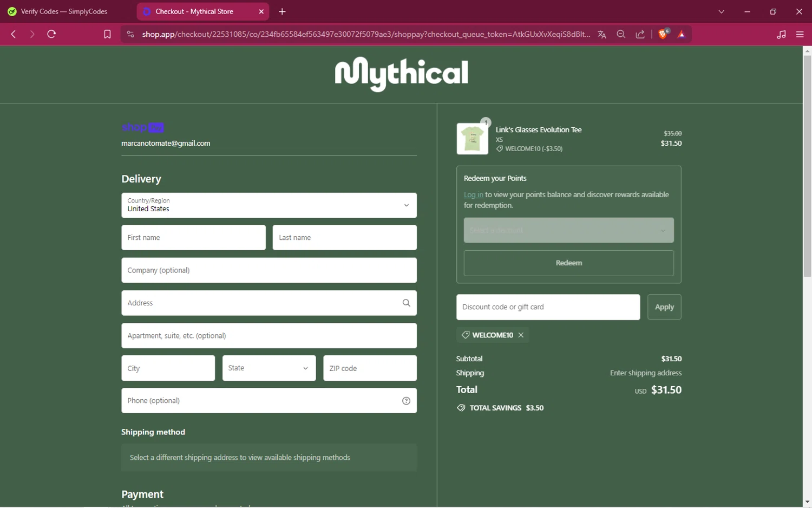Focus the Last name field
Viewport: 812px width, 508px height.
pyautogui.click(x=345, y=238)
